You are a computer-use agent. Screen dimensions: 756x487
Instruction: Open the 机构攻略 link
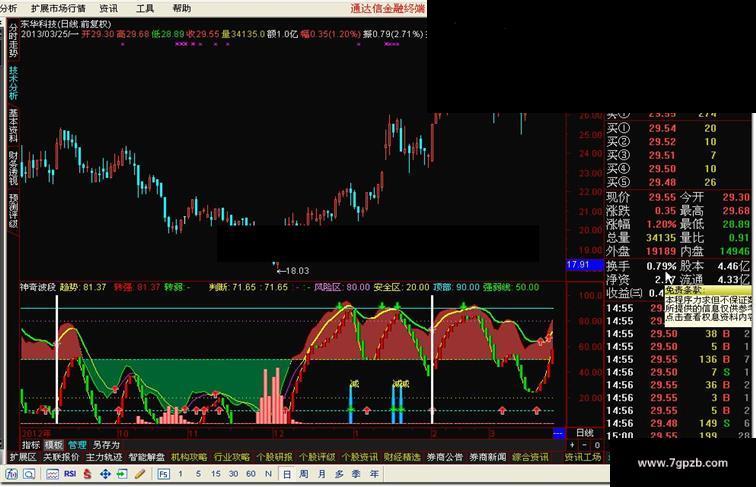coord(189,457)
